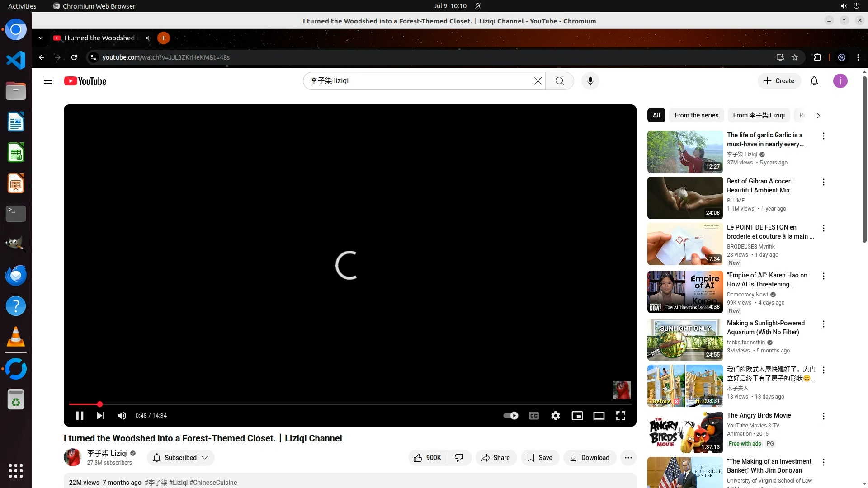This screenshot has height=488, width=868.
Task: Click the Download button
Action: pos(590,458)
